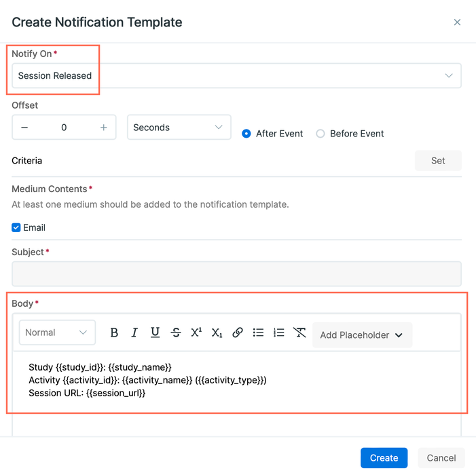This screenshot has height=475, width=476.
Task: Click the Set criteria button
Action: pyautogui.click(x=438, y=160)
